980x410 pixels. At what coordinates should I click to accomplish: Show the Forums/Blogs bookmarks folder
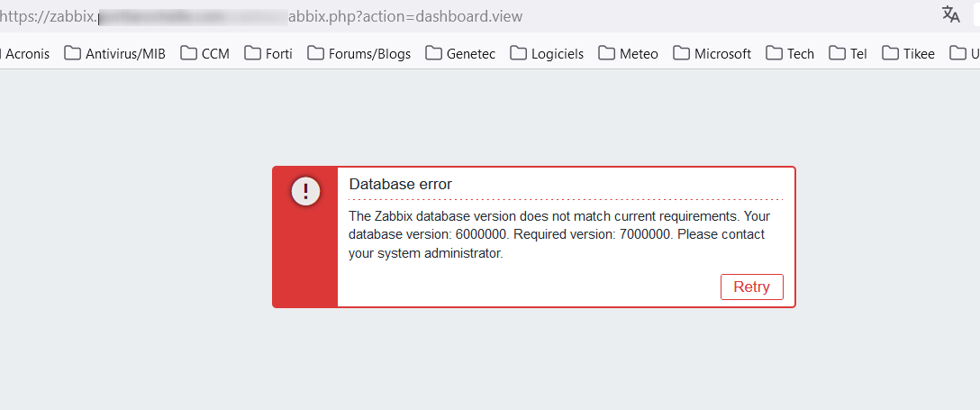point(359,54)
